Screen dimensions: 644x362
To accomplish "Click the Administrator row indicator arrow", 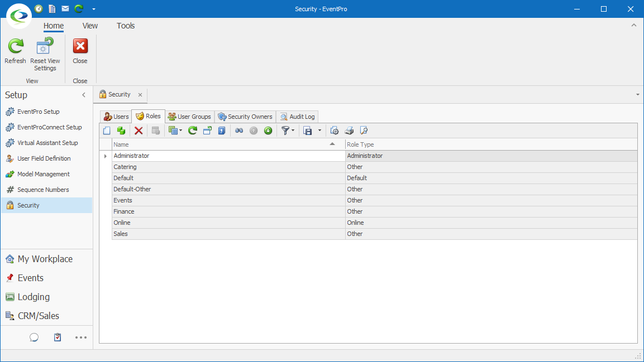I will [x=106, y=156].
